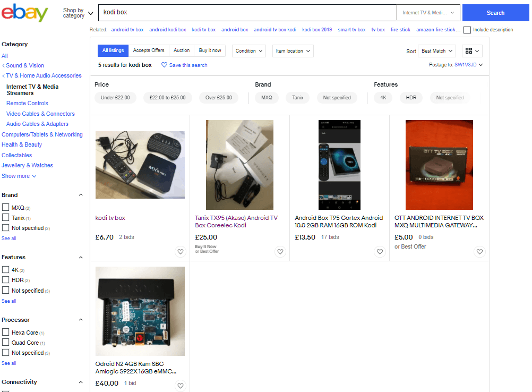Switch to Accepts Offers tab
Viewport: 532px width, 392px height.
point(149,50)
